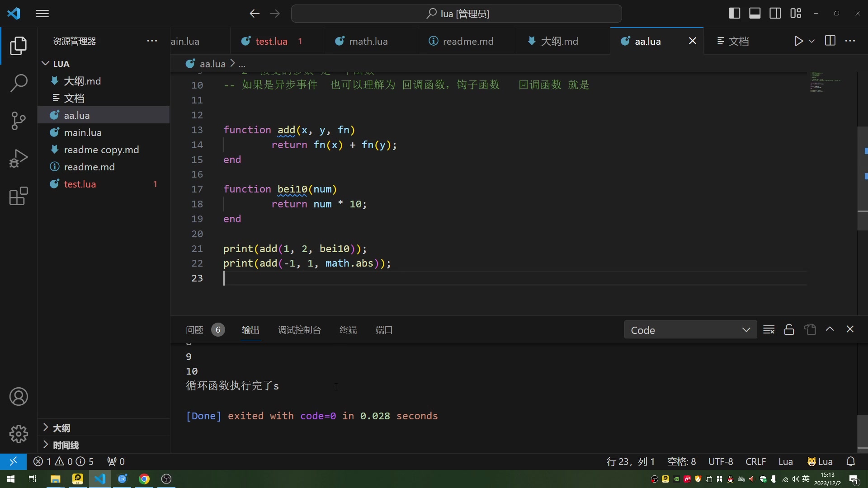Image resolution: width=868 pixels, height=488 pixels.
Task: Expand the 时间线 timeline section
Action: pos(104,445)
